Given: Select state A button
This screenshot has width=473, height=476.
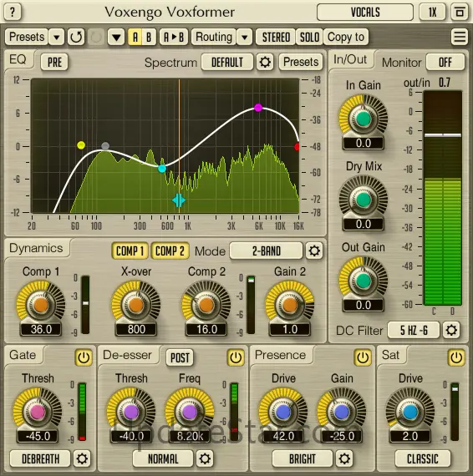Looking at the screenshot, I should point(135,37).
